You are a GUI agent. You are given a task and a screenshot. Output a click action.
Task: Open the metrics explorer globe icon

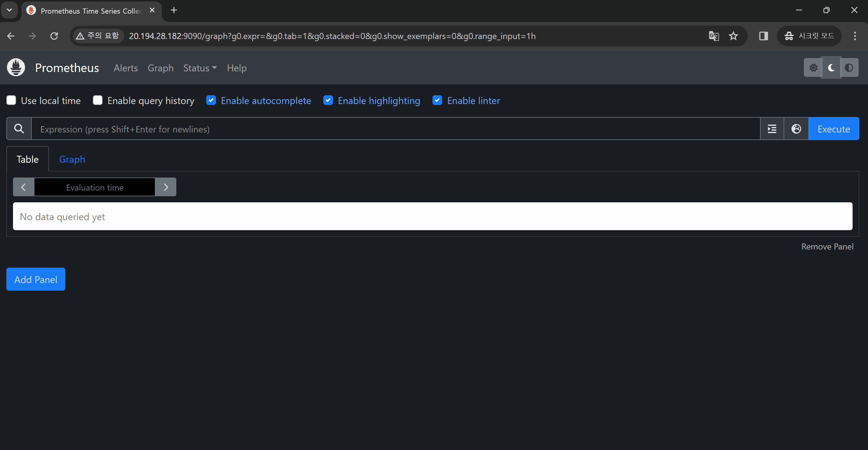(796, 129)
